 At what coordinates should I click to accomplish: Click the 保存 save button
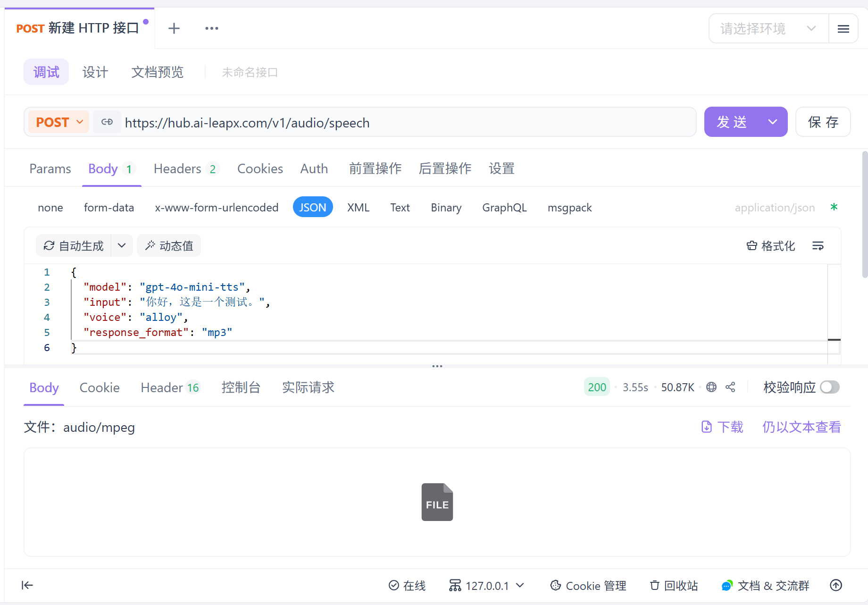(823, 122)
